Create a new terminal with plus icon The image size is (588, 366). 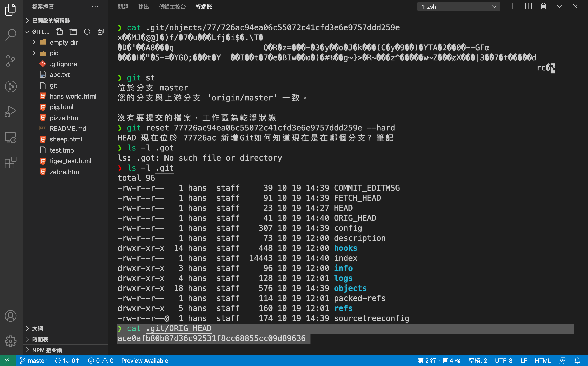(512, 6)
